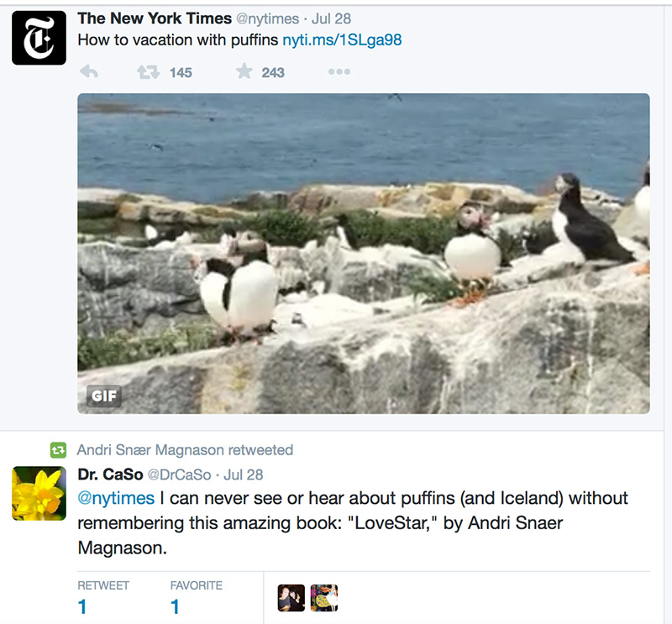Screen dimensions: 672x624
Task: Click the @nytimes mention in Dr. CaSo's reply
Action: pyautogui.click(x=115, y=498)
